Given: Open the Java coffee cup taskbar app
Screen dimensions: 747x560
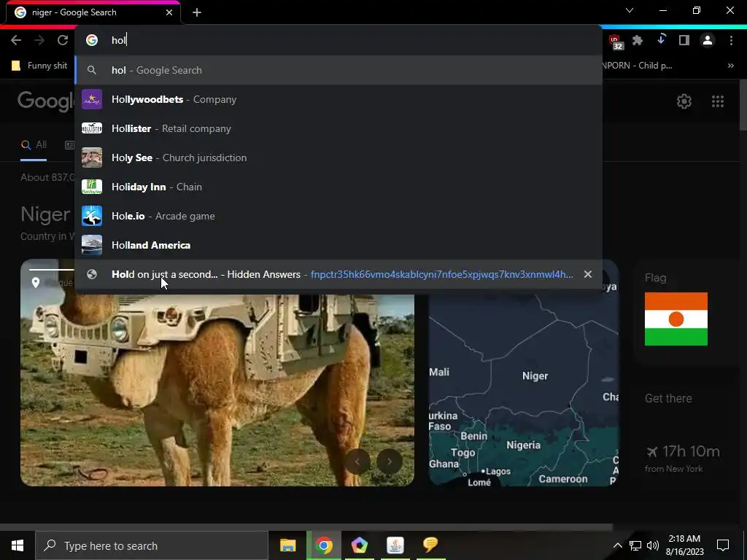Looking at the screenshot, I should click(x=395, y=545).
